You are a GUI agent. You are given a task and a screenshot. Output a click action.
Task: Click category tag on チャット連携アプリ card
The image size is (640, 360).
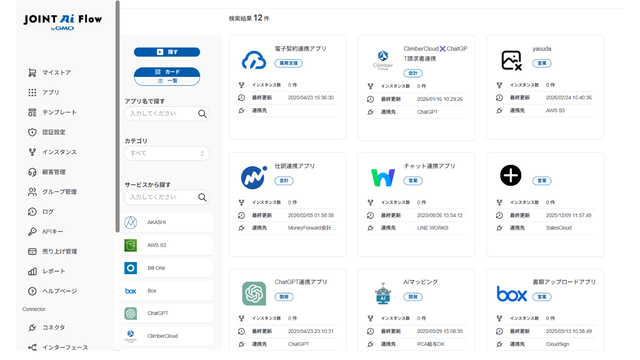[x=413, y=181]
